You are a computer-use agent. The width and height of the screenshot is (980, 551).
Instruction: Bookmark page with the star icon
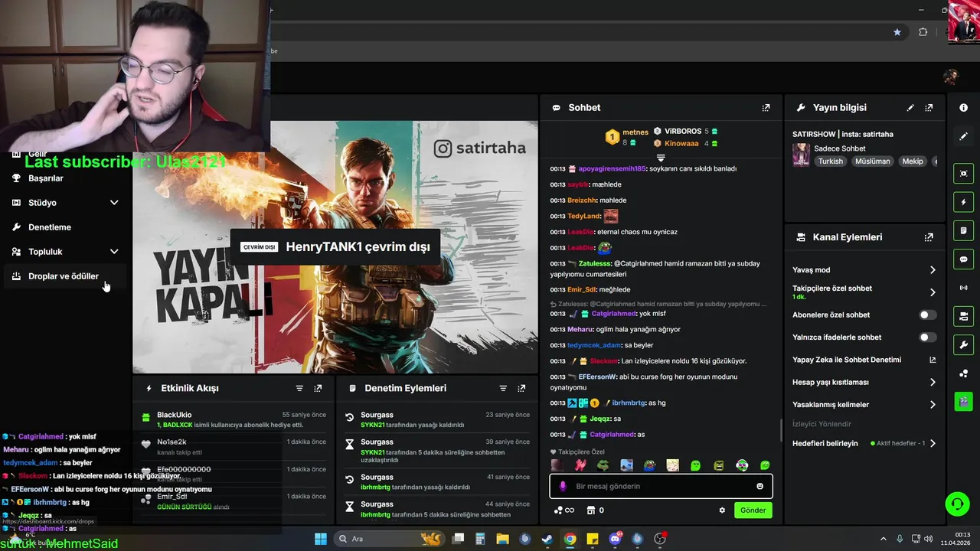[897, 32]
